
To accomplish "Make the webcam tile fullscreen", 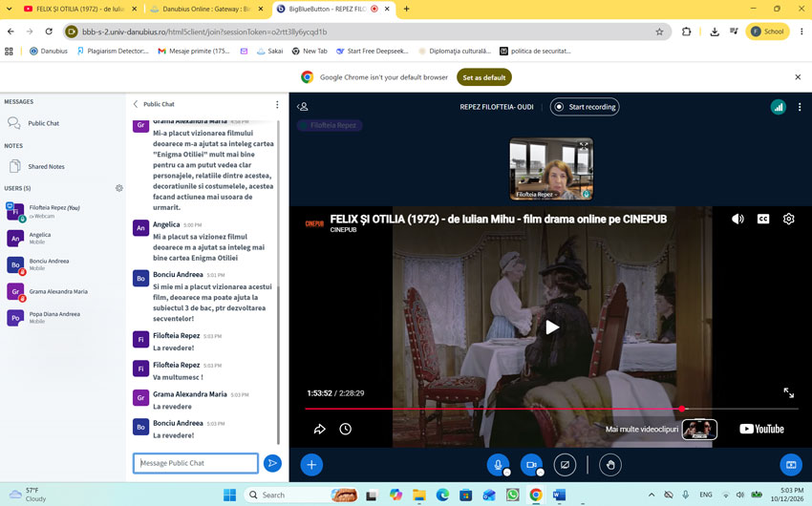I will (x=584, y=146).
